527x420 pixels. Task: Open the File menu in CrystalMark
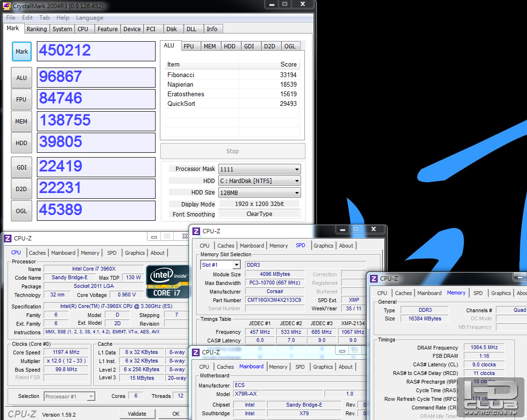tap(11, 18)
